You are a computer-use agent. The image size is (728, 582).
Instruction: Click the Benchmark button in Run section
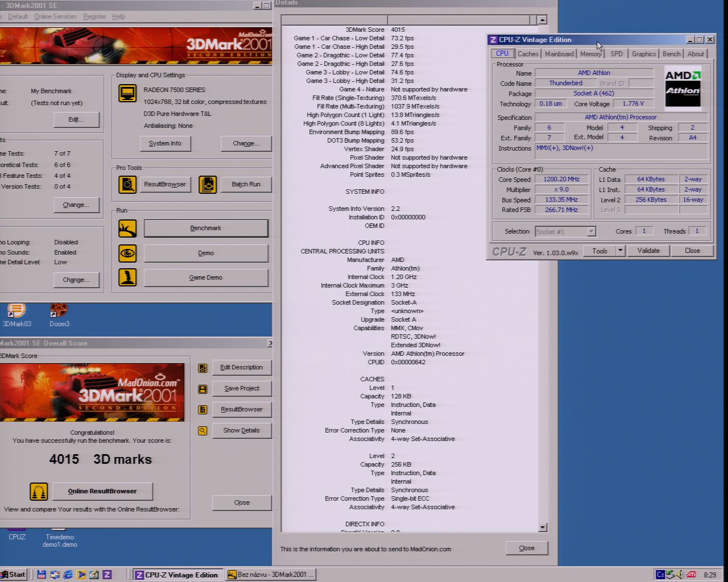(206, 228)
